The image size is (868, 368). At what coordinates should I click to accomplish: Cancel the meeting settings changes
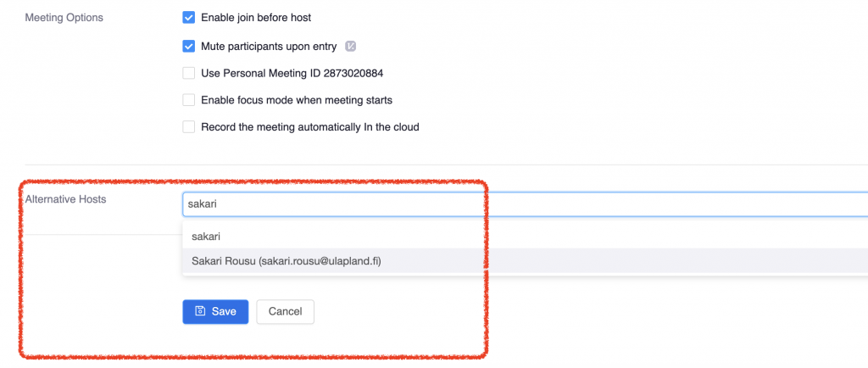coord(285,311)
